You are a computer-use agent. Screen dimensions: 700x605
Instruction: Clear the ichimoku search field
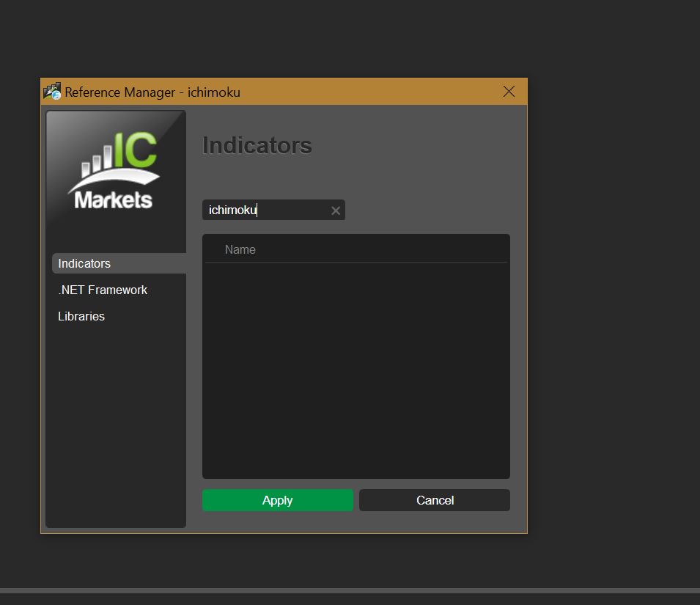pyautogui.click(x=336, y=210)
